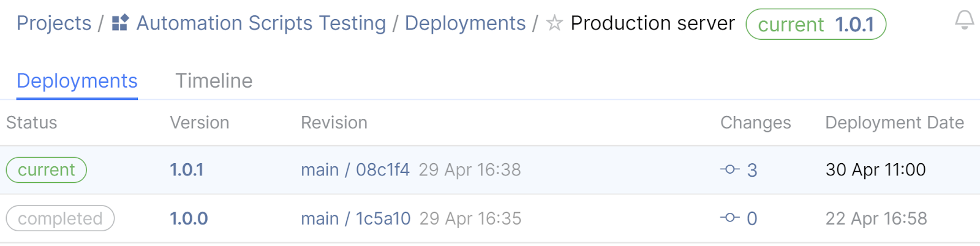Click the project icon beside Automation Scripts Testing

pos(120,23)
